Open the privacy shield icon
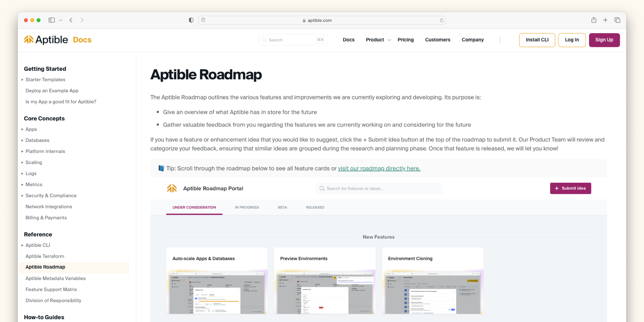The height and width of the screenshot is (322, 644). coord(191,20)
